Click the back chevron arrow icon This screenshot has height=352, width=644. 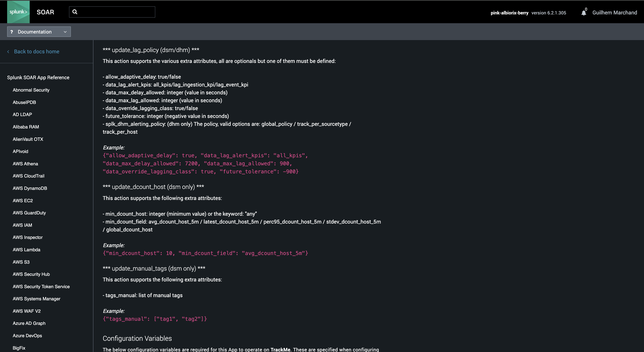coord(8,52)
